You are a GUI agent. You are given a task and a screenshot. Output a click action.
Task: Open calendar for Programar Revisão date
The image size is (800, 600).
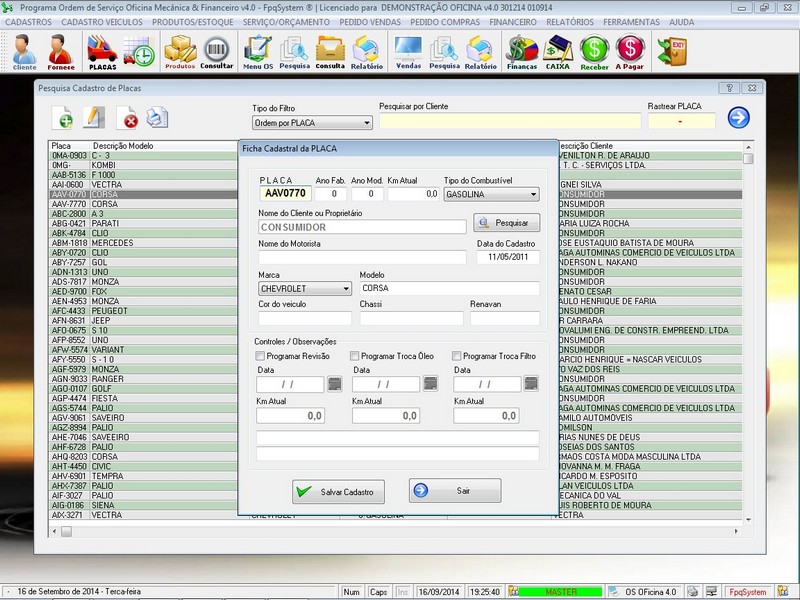335,384
